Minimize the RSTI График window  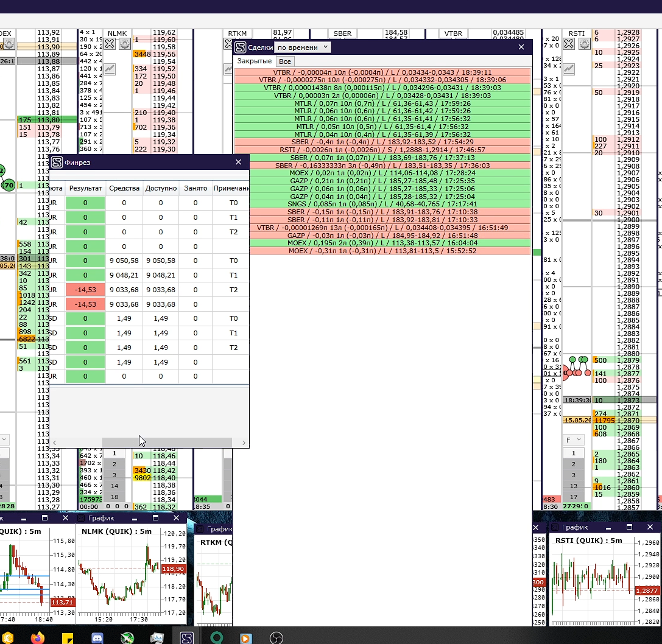tap(608, 528)
